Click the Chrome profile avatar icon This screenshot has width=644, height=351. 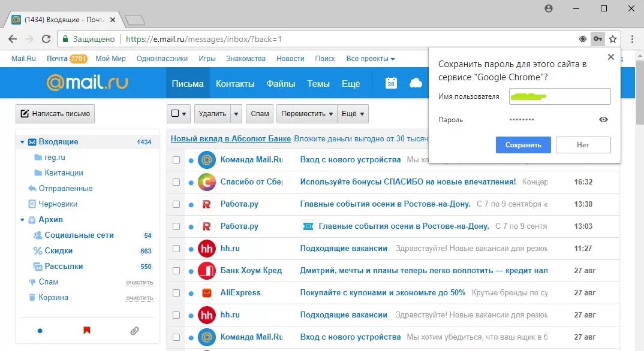pos(549,8)
